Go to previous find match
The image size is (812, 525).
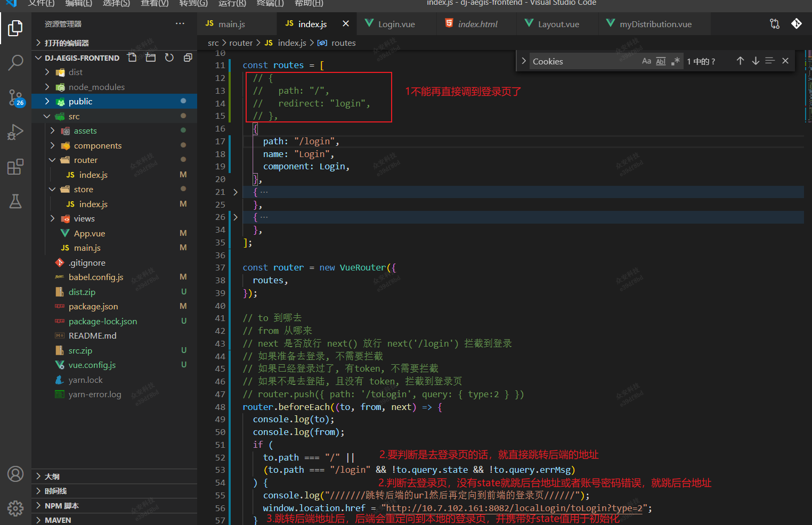point(740,61)
